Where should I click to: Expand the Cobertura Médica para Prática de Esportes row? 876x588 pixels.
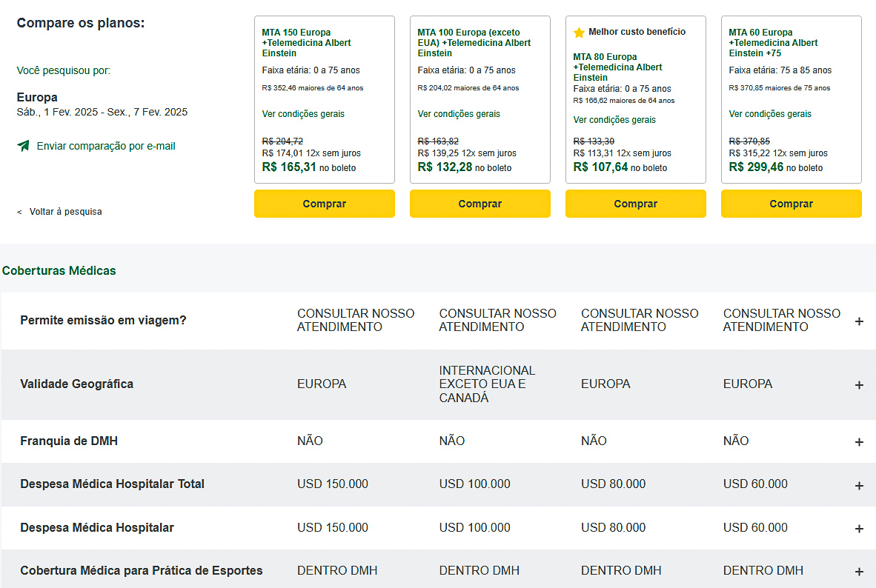[859, 571]
